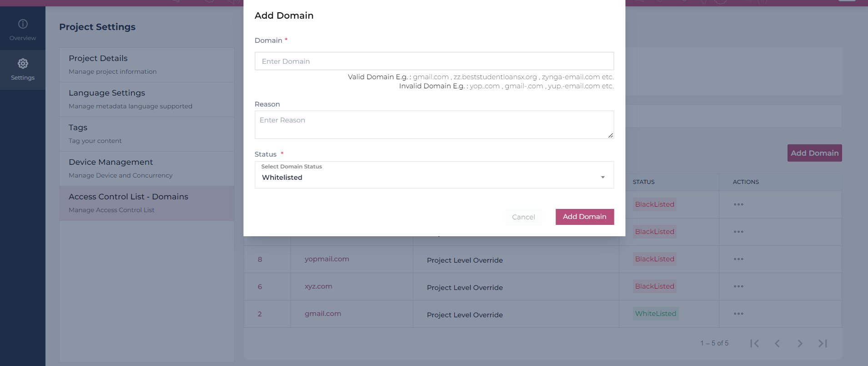Open actions menu for xyz.com row
868x366 pixels.
point(738,286)
